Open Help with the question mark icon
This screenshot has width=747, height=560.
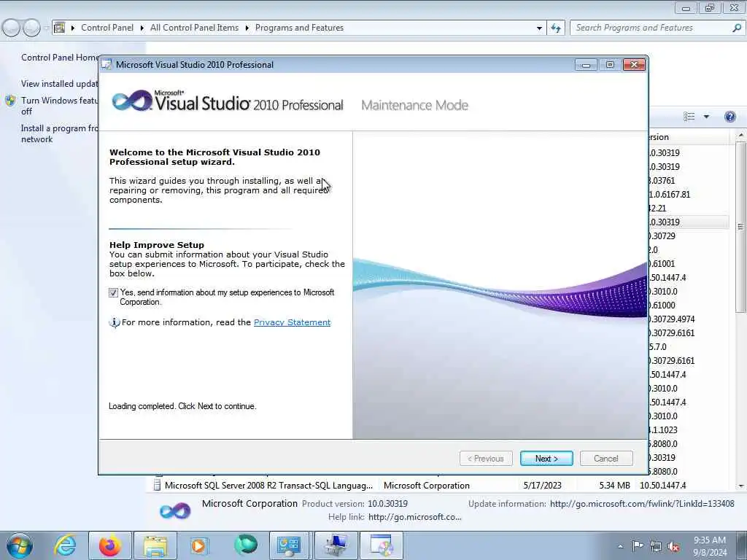coord(729,117)
